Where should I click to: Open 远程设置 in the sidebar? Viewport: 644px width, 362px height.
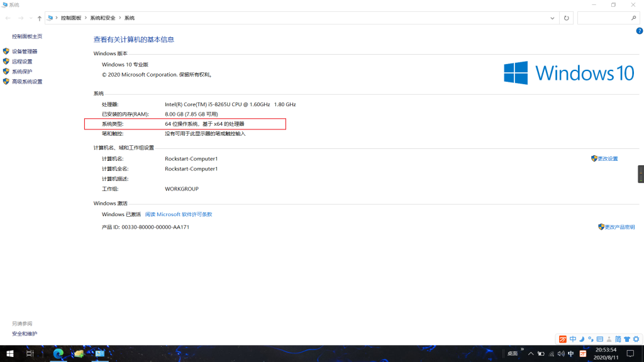pos(22,62)
